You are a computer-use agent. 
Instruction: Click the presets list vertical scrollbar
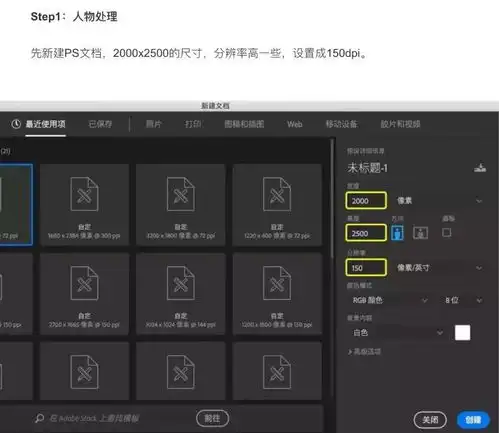332,198
